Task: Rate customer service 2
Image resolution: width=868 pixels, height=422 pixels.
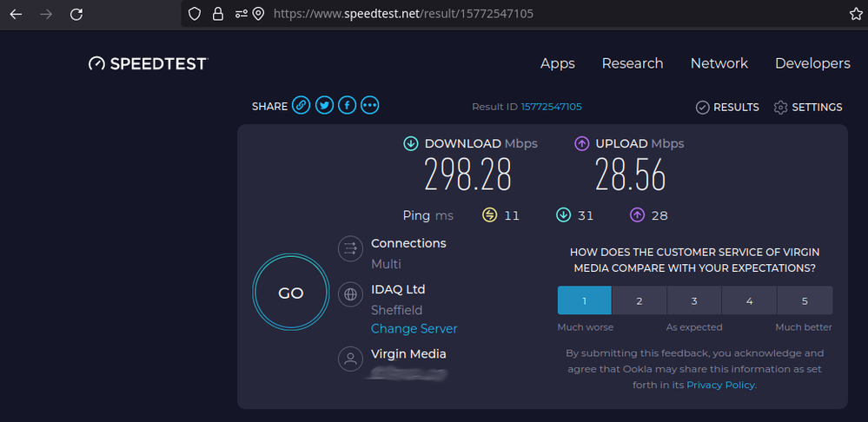Action: point(639,300)
